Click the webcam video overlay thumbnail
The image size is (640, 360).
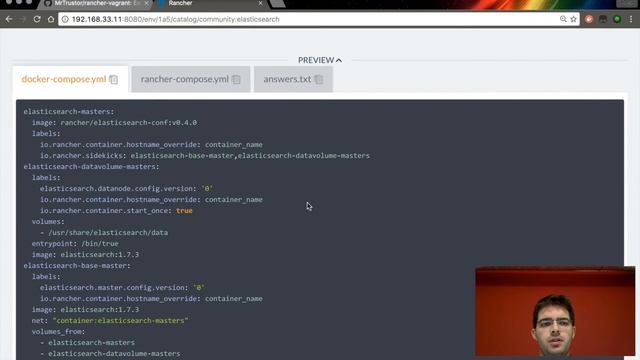click(x=555, y=311)
